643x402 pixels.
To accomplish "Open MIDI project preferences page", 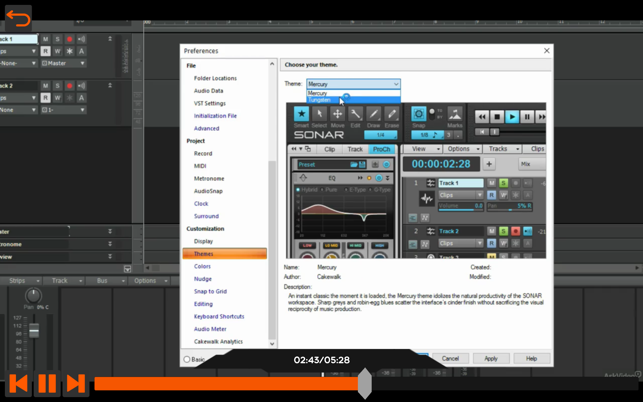I will (200, 166).
